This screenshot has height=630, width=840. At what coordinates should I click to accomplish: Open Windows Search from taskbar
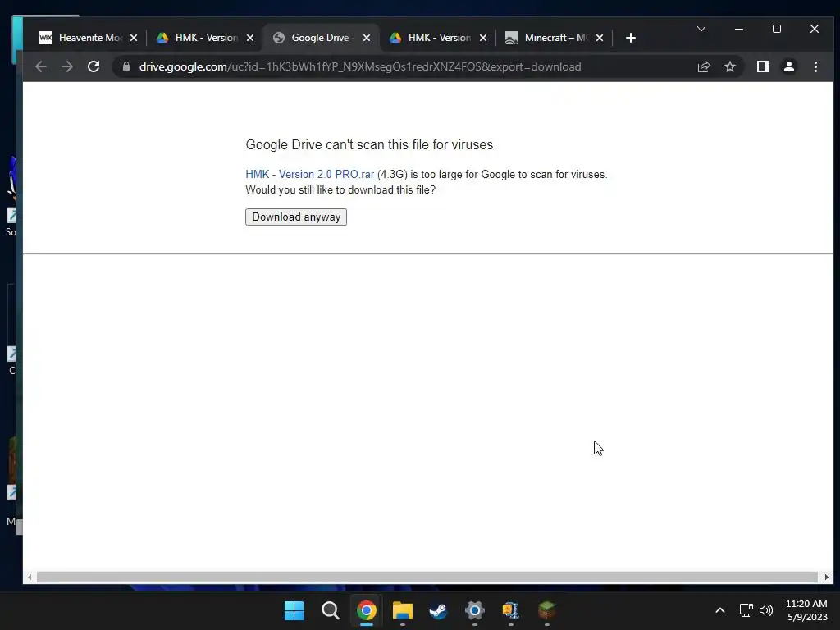click(x=331, y=610)
